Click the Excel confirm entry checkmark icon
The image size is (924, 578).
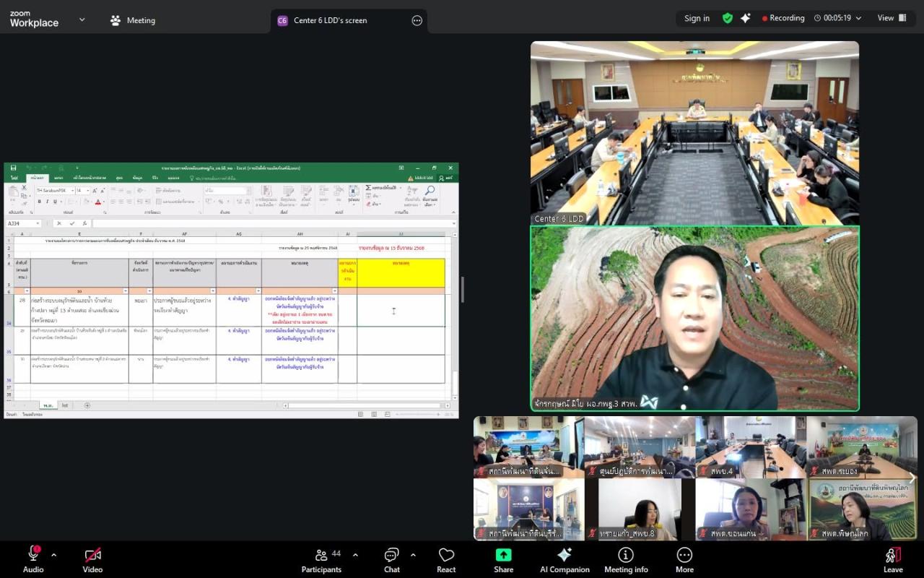click(71, 223)
